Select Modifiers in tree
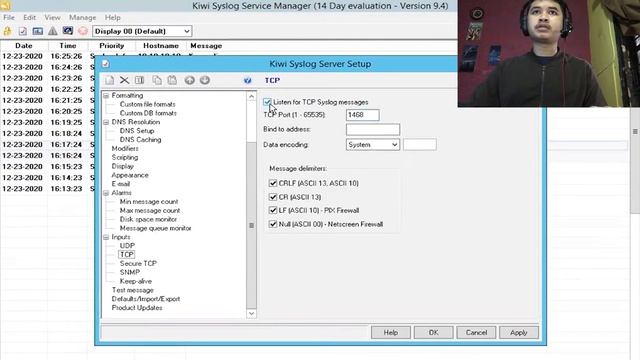The width and height of the screenshot is (640, 360). click(x=125, y=149)
